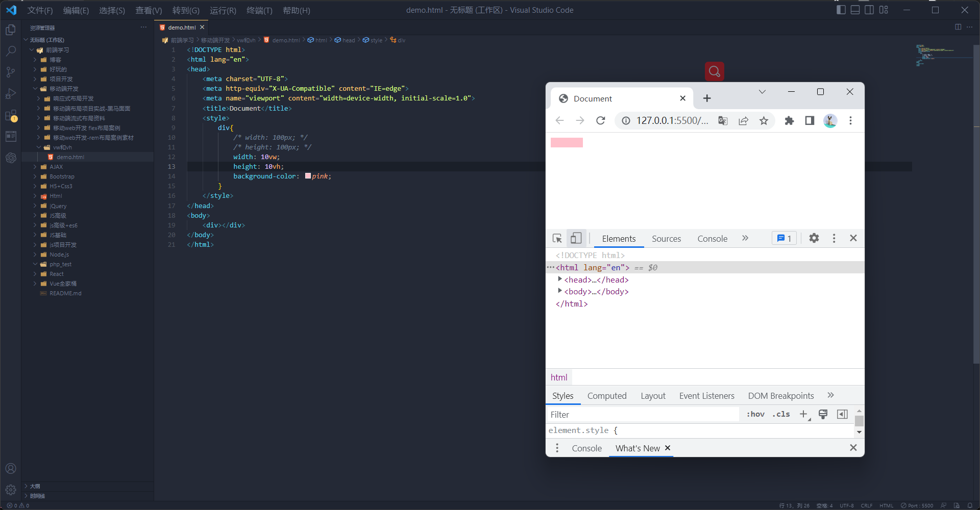Open the 文件(F) menu

(40, 10)
